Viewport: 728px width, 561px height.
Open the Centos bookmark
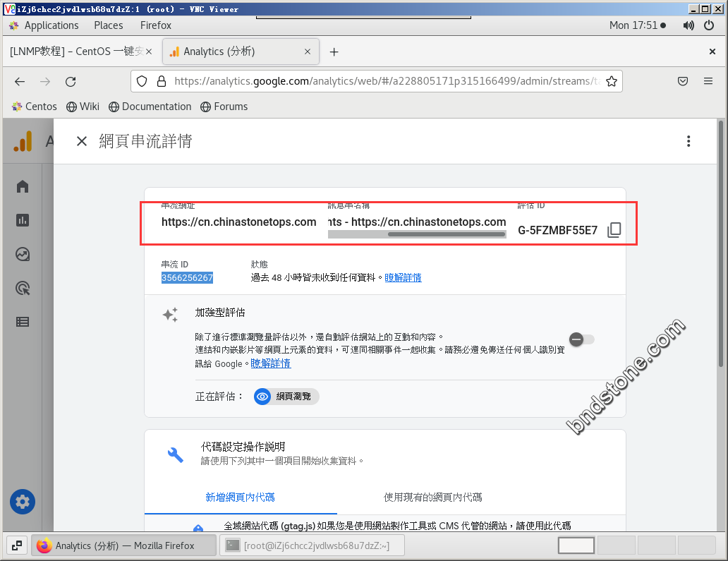34,107
